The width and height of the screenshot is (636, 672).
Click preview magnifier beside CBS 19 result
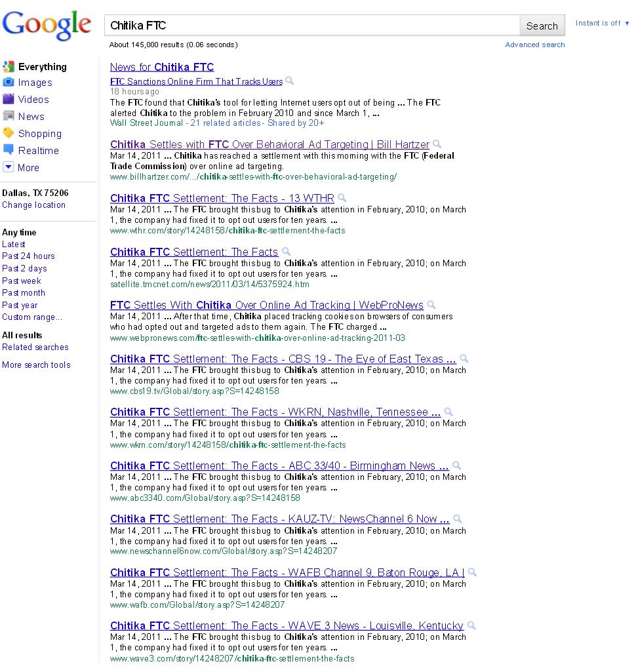tap(464, 359)
